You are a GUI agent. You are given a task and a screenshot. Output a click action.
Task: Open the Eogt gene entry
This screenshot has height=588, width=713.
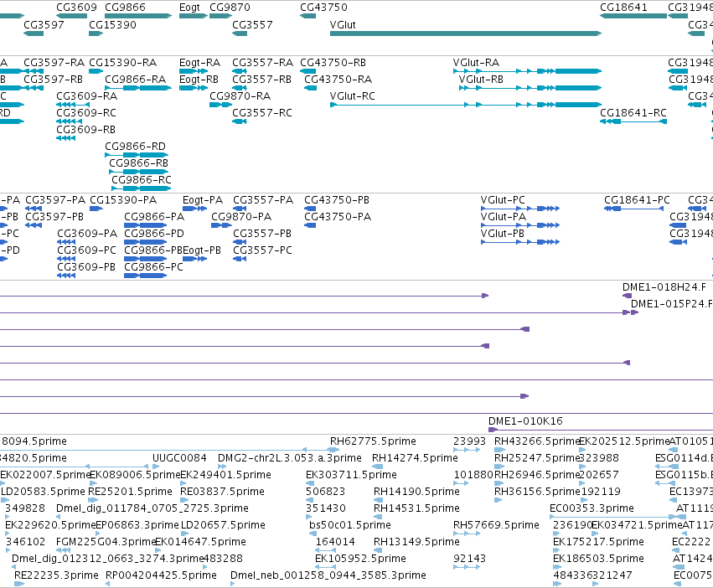194,16
